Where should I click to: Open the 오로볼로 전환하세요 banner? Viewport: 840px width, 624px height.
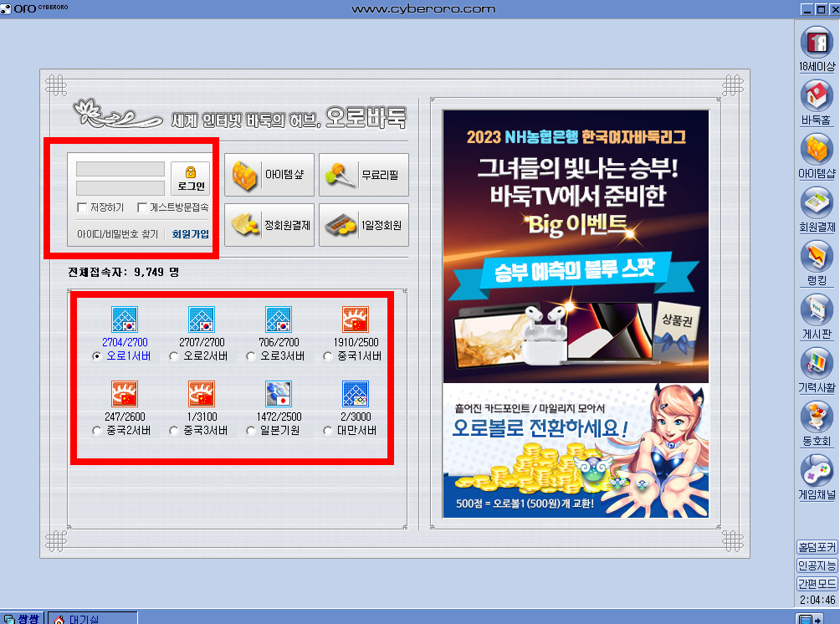pyautogui.click(x=576, y=451)
